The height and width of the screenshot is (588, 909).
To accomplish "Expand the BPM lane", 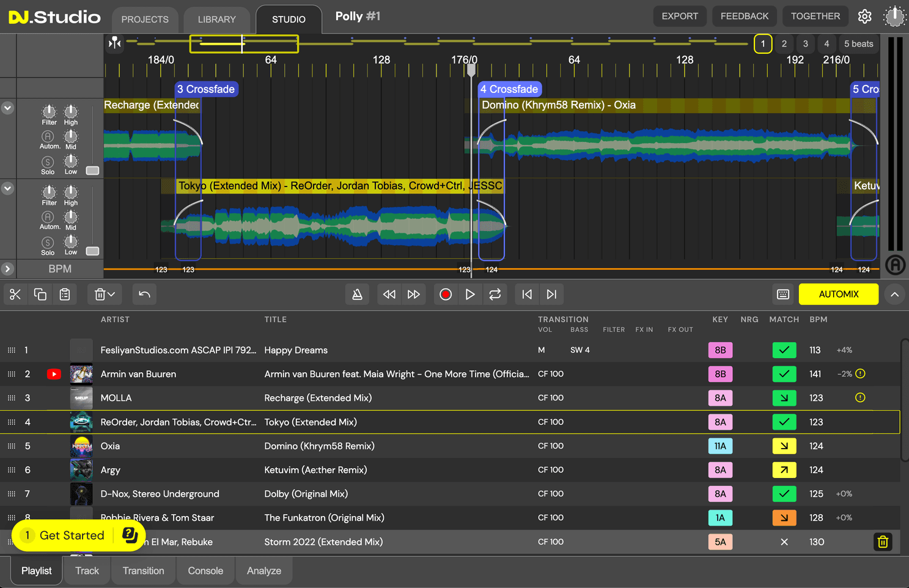I will [x=7, y=269].
